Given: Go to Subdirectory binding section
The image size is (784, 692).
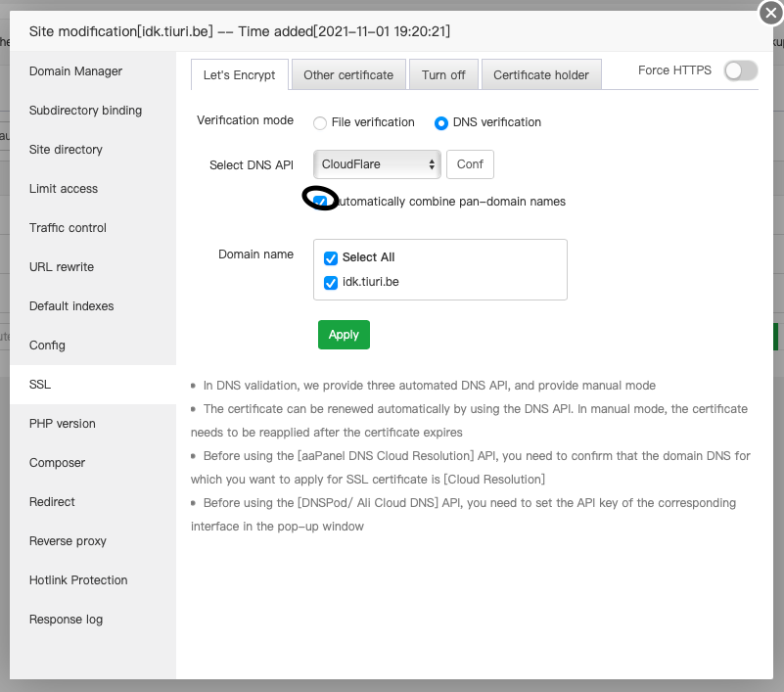Looking at the screenshot, I should [x=85, y=111].
